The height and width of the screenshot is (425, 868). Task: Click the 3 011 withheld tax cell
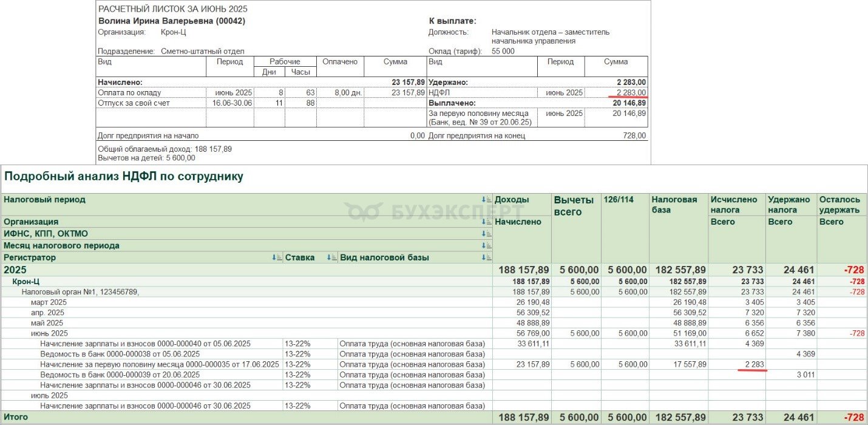click(x=805, y=375)
